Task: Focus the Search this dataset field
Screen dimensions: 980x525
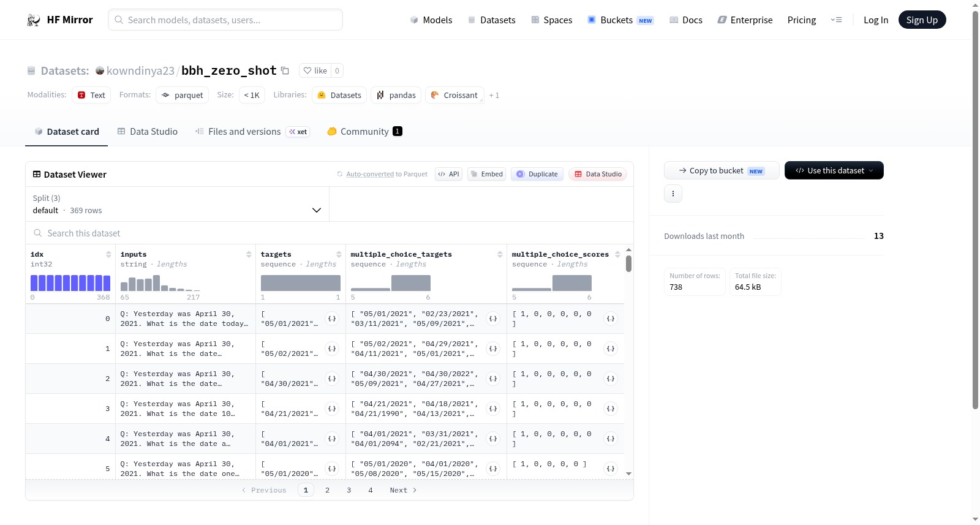Action: [x=330, y=233]
